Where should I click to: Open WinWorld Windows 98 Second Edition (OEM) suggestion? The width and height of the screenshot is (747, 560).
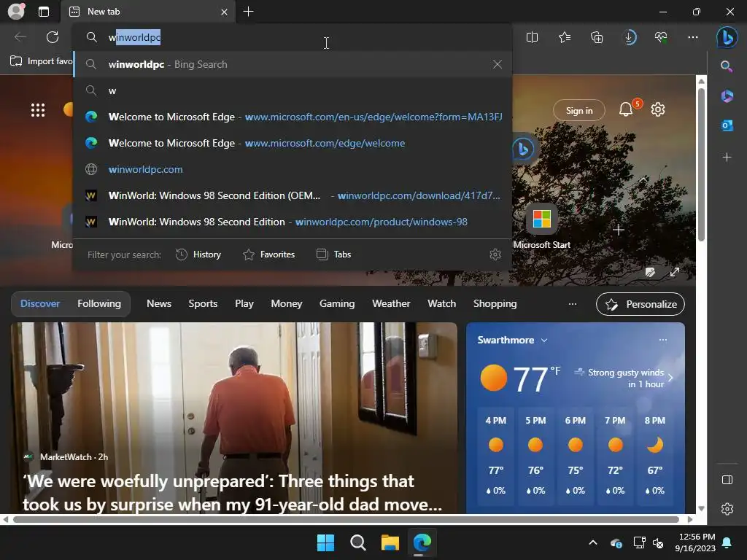[293, 195]
